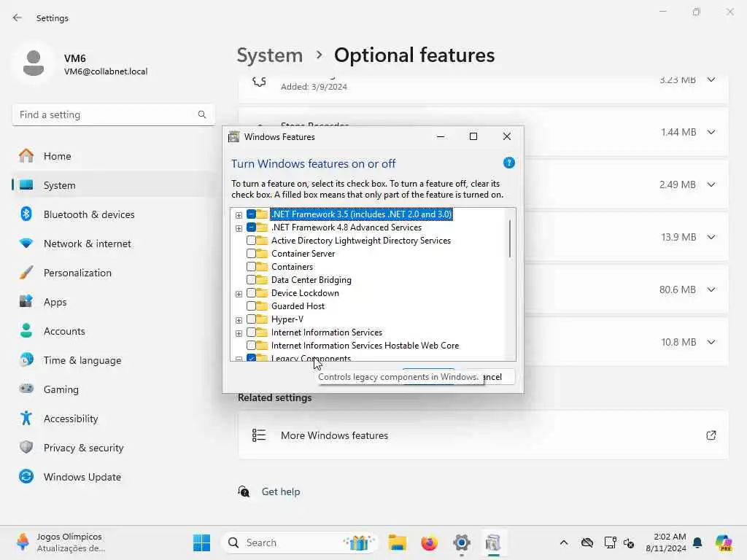
Task: Check the Container Server checkbox
Action: (251, 254)
